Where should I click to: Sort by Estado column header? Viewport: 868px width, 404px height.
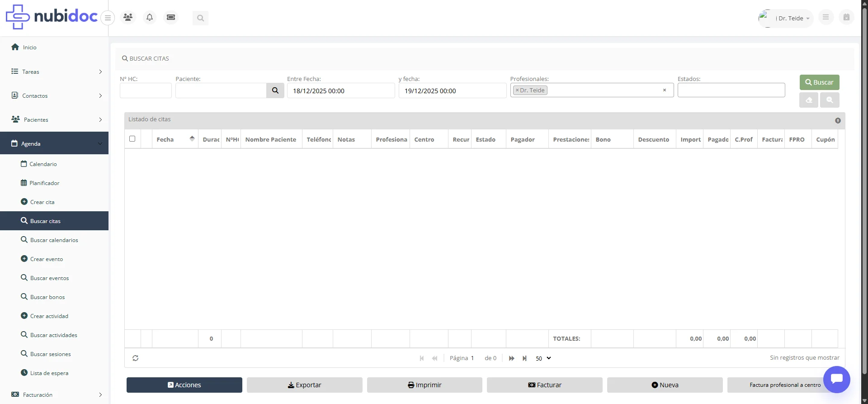point(488,139)
